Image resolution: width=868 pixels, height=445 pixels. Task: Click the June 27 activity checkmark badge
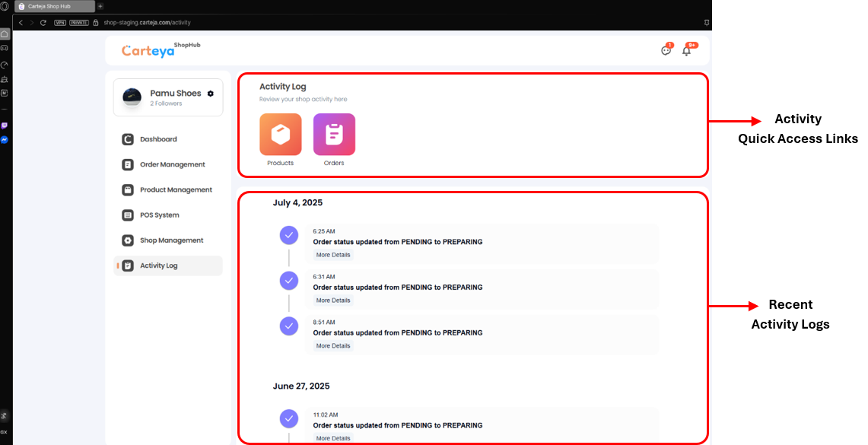tap(289, 418)
